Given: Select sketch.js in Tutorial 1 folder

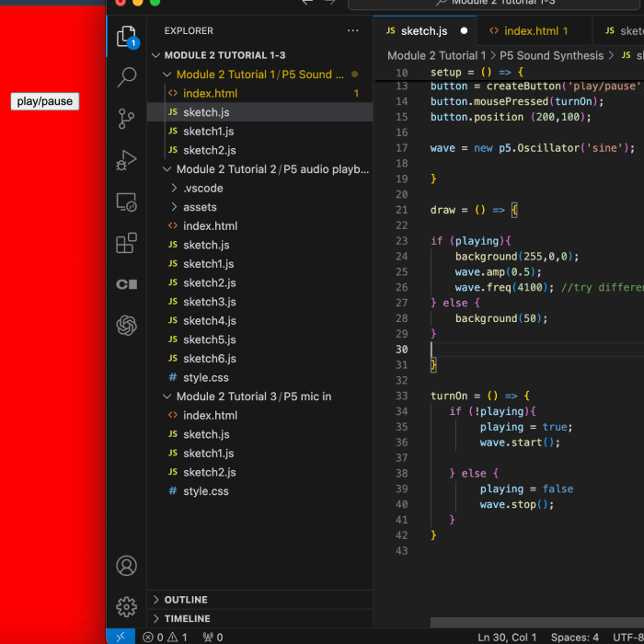Looking at the screenshot, I should click(x=259, y=112).
